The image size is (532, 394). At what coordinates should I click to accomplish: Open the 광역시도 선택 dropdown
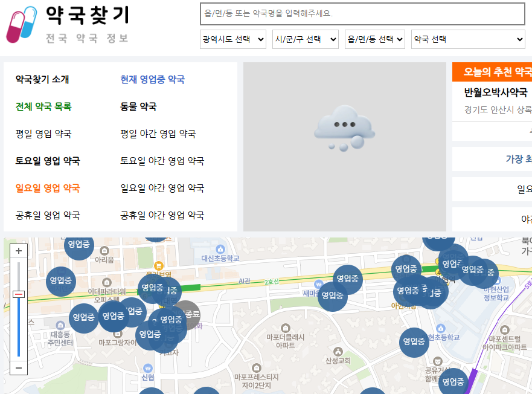coord(232,39)
